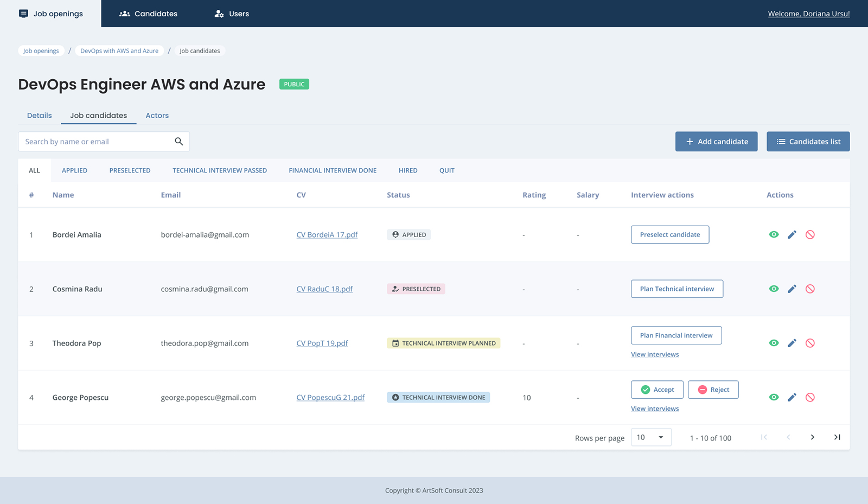Block George Popescu with red ban icon
The height and width of the screenshot is (504, 868).
(x=810, y=397)
